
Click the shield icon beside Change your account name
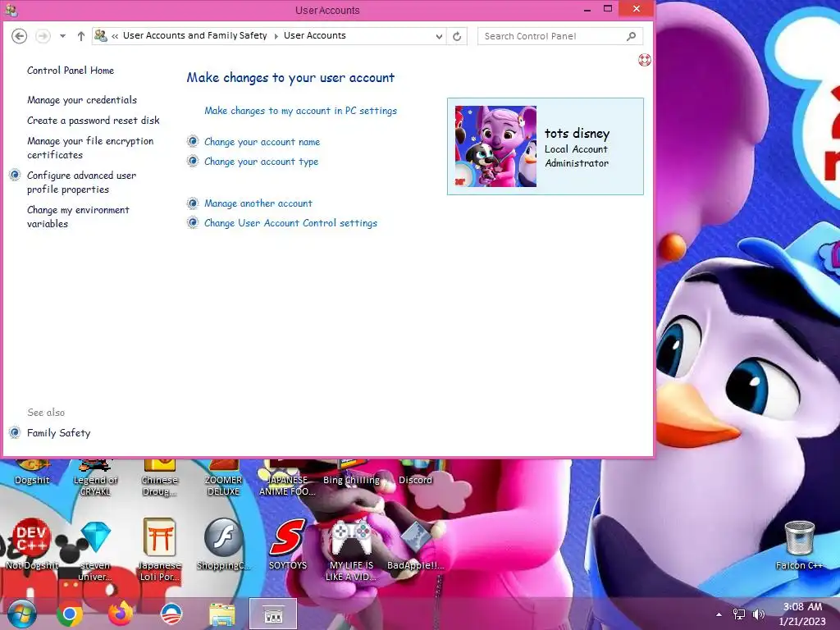pos(193,141)
